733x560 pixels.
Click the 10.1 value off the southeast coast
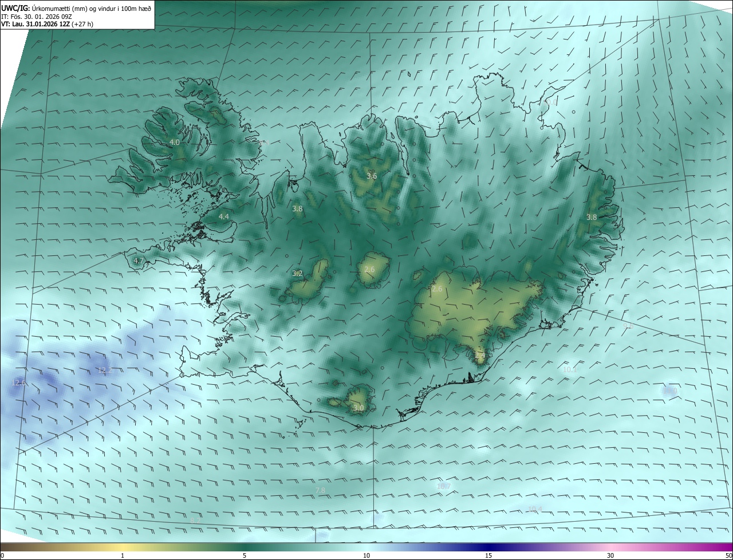(569, 369)
